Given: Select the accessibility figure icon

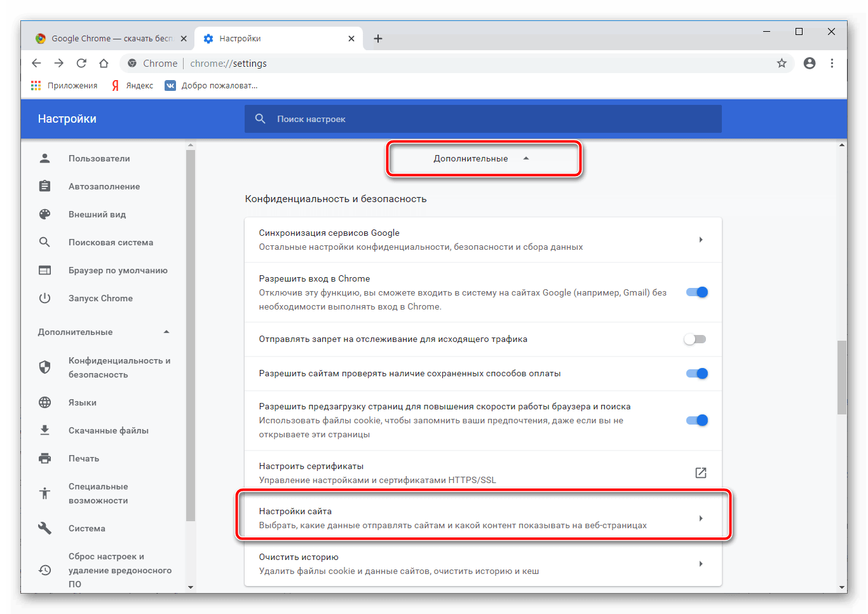Looking at the screenshot, I should (44, 493).
